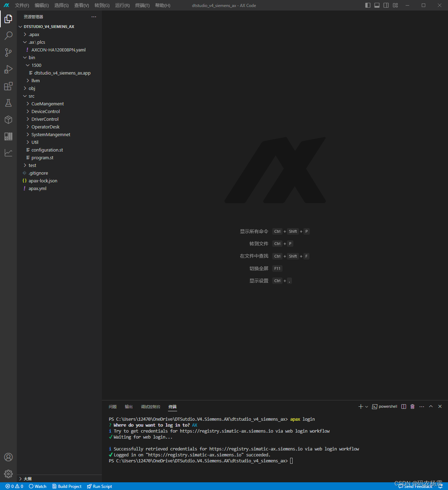Open the Testing flask view
This screenshot has height=490, width=448.
[x=8, y=103]
